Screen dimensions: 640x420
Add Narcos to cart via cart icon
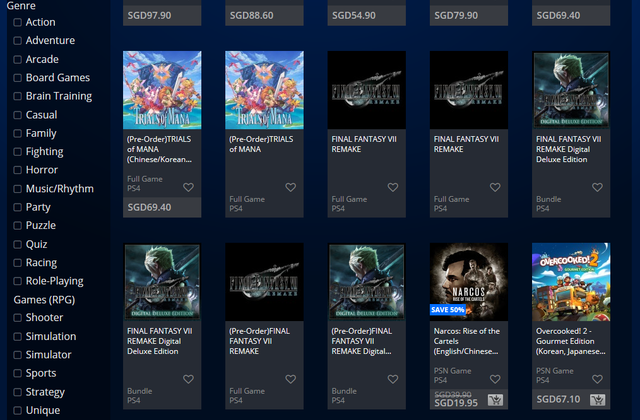(x=496, y=400)
